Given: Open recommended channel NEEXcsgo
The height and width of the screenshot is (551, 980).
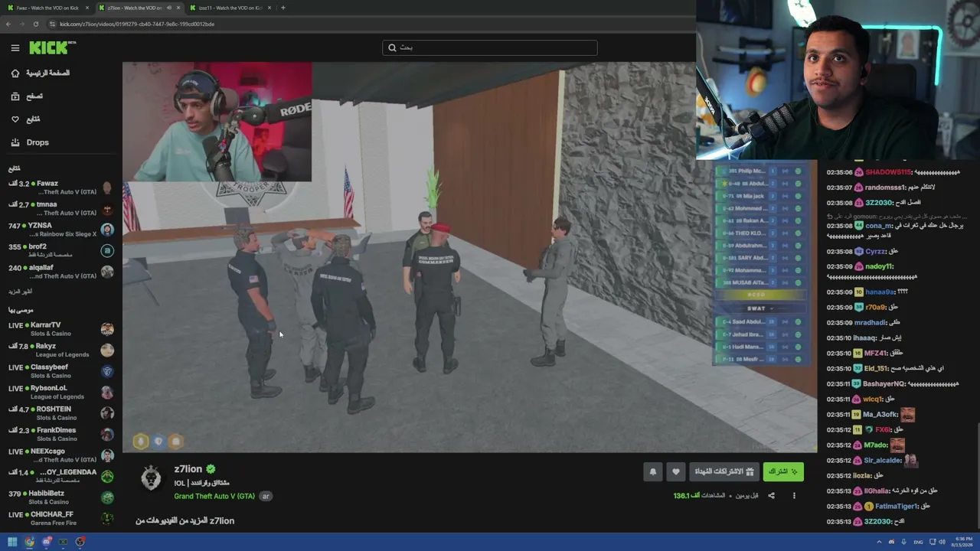Looking at the screenshot, I should [x=61, y=455].
